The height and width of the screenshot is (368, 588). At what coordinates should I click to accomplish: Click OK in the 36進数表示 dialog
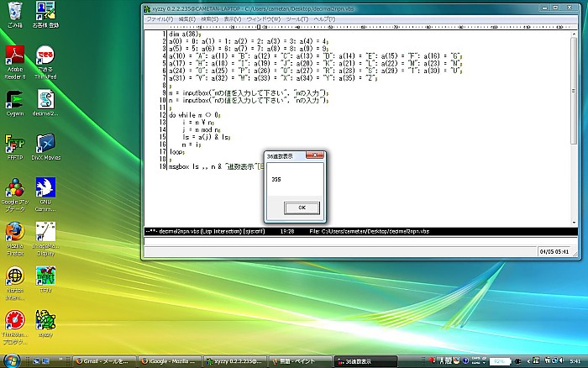pos(302,208)
